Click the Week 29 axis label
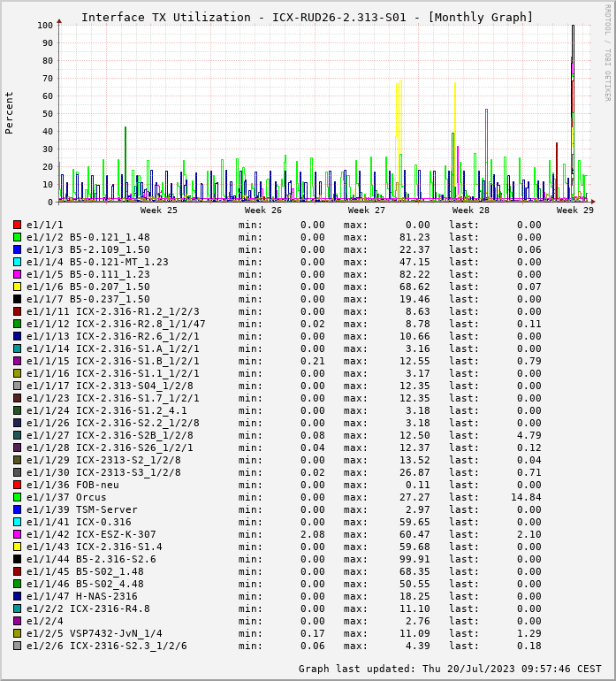 pos(574,210)
